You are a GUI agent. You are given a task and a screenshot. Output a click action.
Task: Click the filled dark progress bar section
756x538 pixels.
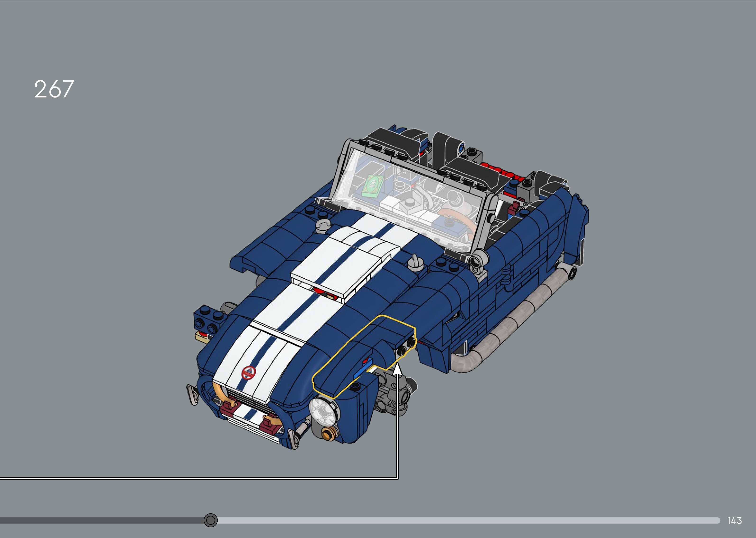tap(99, 520)
